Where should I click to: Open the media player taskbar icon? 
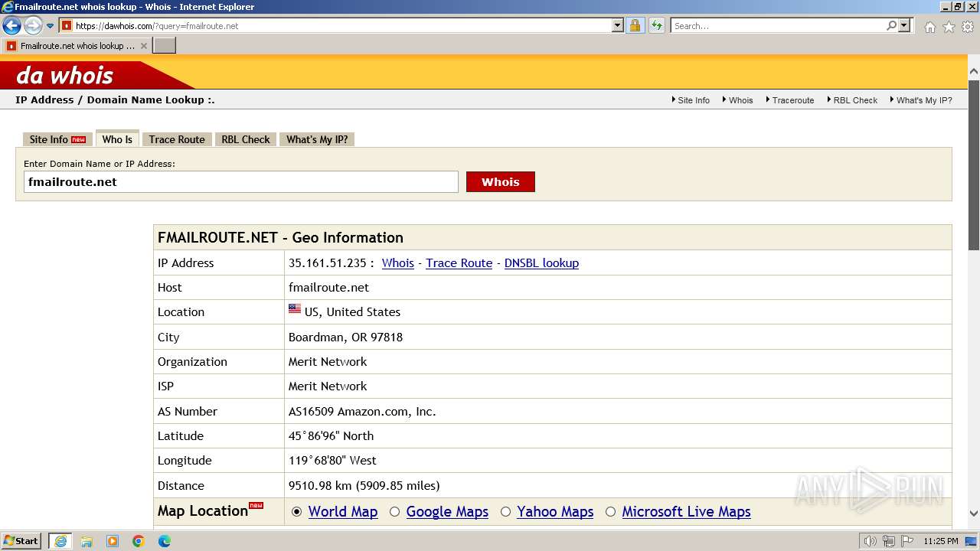(113, 541)
